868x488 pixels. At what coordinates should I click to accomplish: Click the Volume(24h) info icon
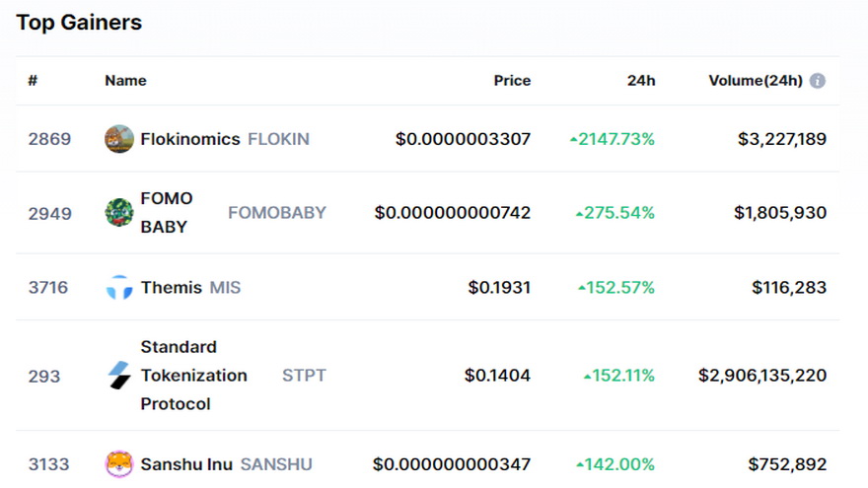point(817,81)
